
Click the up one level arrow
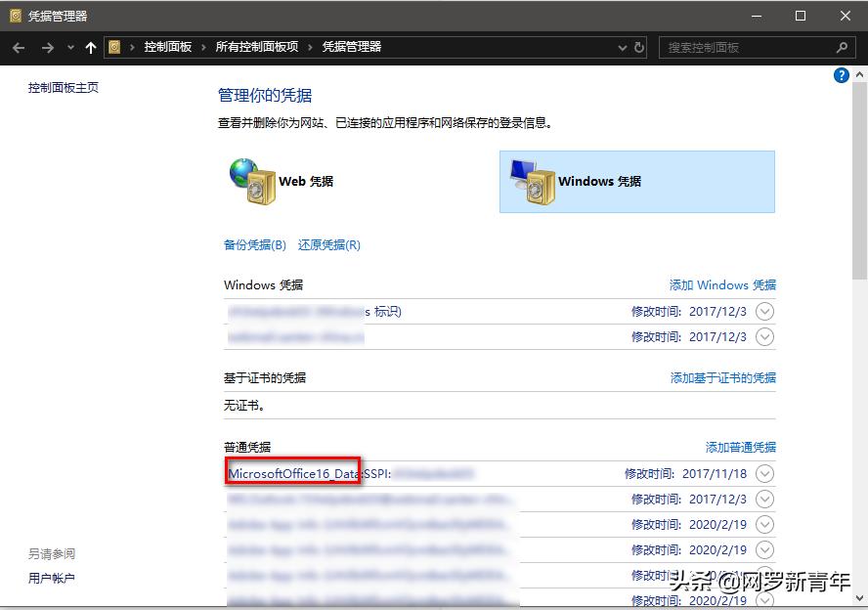pyautogui.click(x=91, y=46)
